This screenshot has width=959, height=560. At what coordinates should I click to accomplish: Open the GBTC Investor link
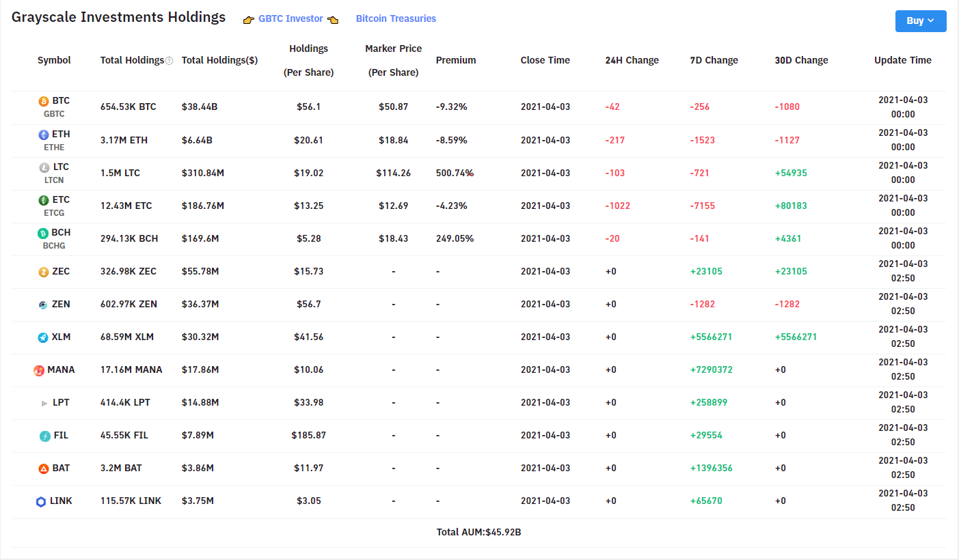click(291, 19)
